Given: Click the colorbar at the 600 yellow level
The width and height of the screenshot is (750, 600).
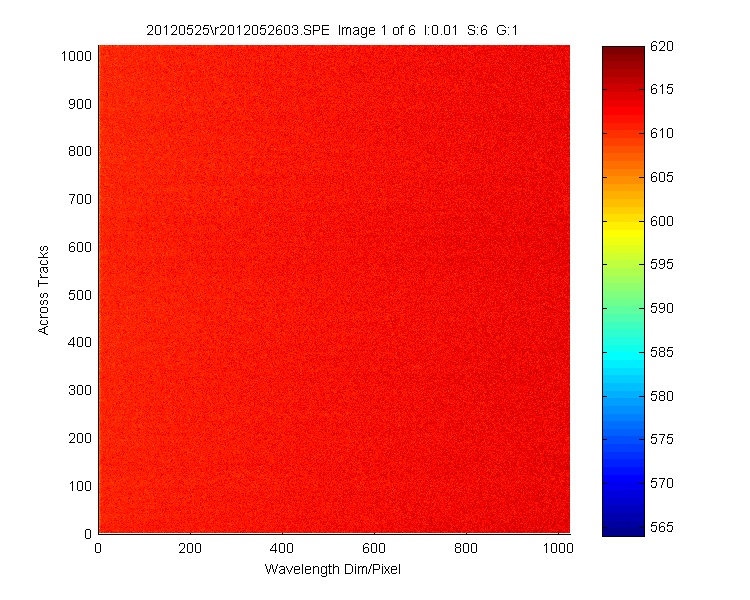Looking at the screenshot, I should pyautogui.click(x=623, y=221).
